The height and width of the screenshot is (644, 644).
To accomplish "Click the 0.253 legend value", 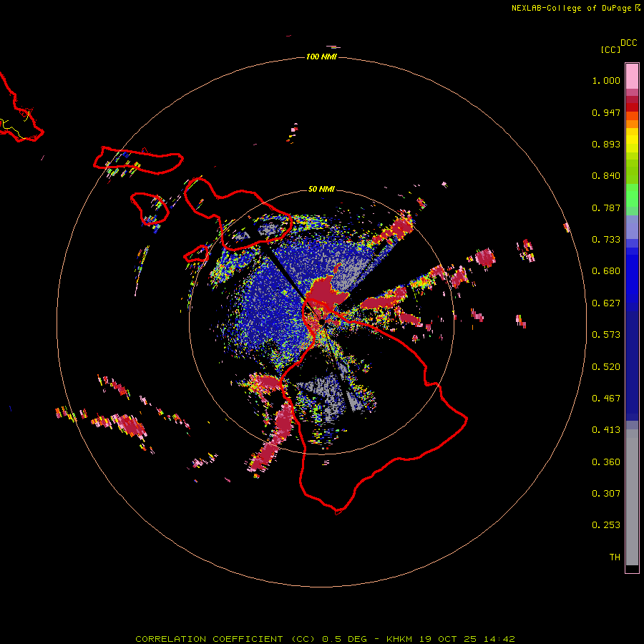I will tap(606, 525).
